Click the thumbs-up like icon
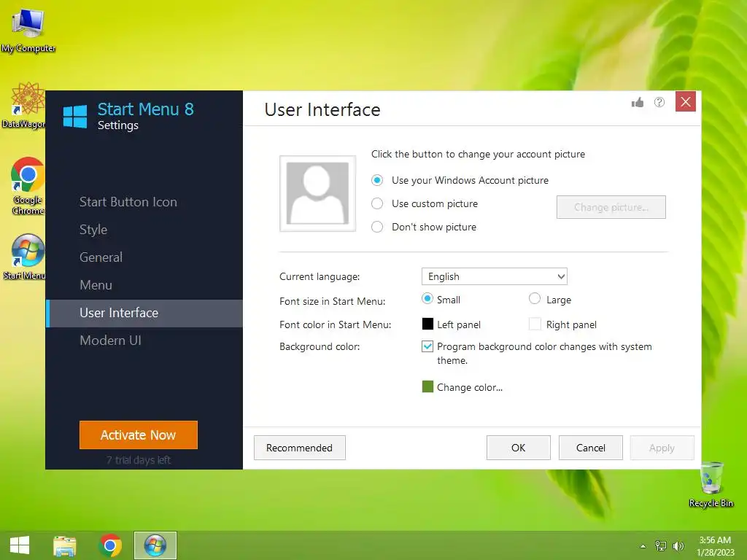Image resolution: width=747 pixels, height=560 pixels. (638, 102)
